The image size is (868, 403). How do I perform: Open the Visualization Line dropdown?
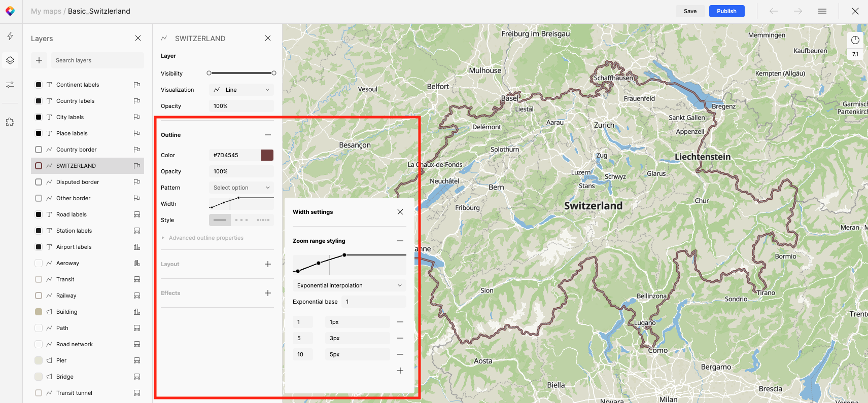241,90
